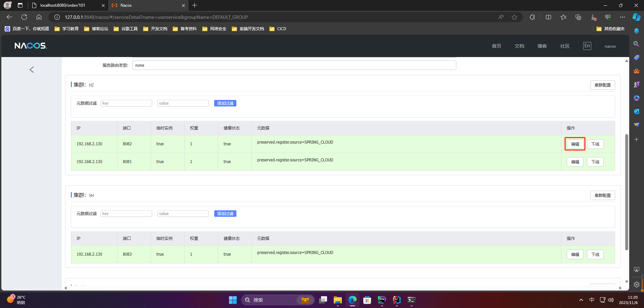This screenshot has height=308, width=644.
Task: Click the browser back arrow
Action: tap(9, 17)
